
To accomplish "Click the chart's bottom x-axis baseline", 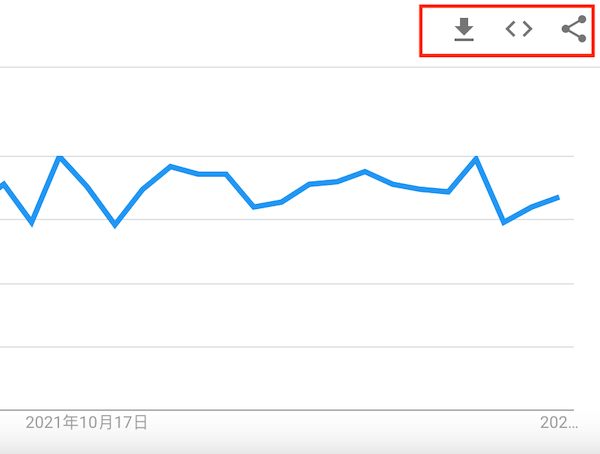I will [x=287, y=410].
